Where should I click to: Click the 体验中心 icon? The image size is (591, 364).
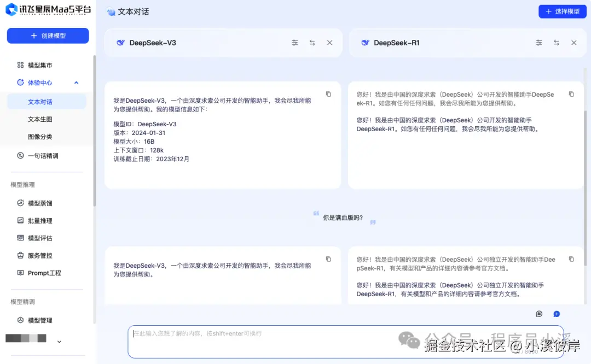tap(20, 82)
